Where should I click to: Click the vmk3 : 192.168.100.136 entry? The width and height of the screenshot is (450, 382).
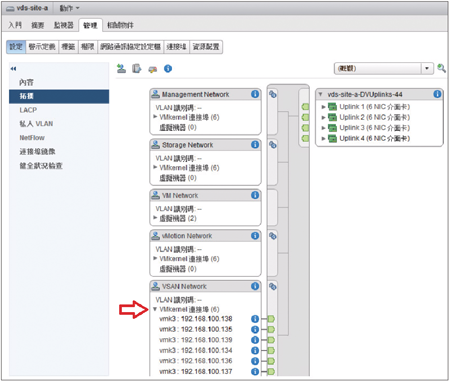[196, 361]
